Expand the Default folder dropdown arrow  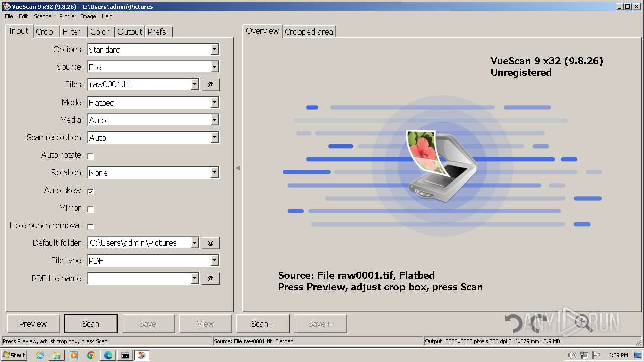(195, 243)
